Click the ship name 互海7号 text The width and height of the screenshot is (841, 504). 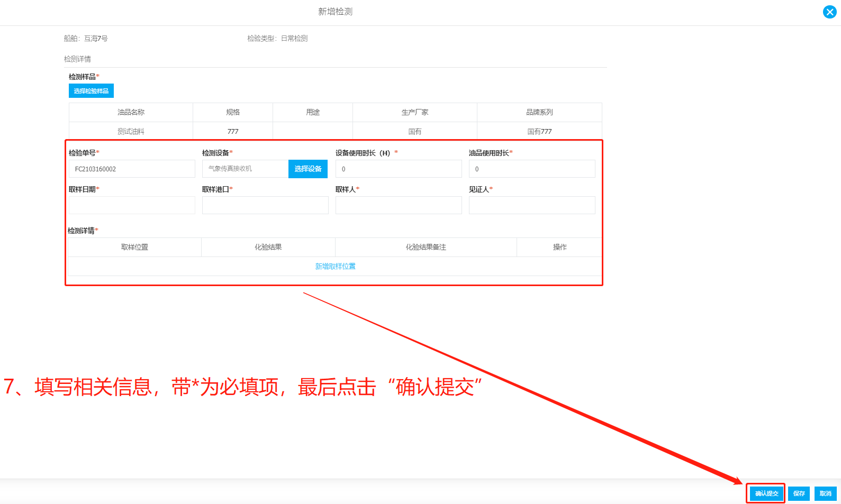96,39
